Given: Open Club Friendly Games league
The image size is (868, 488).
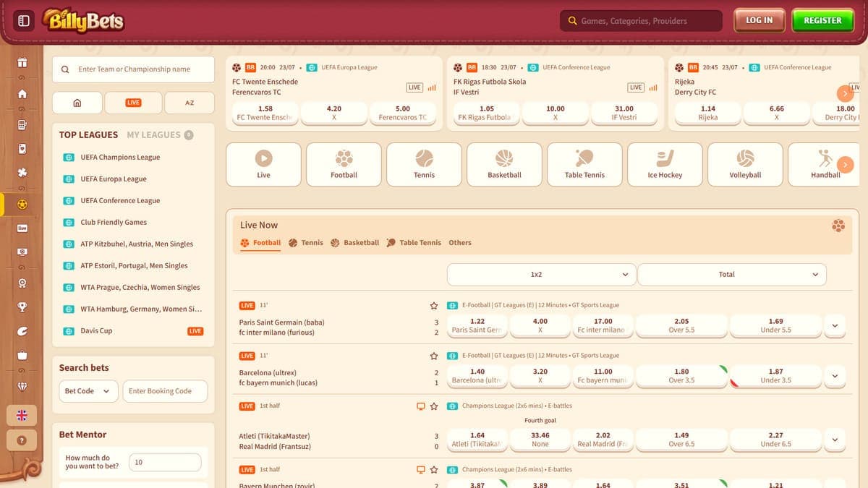Looking at the screenshot, I should [114, 222].
